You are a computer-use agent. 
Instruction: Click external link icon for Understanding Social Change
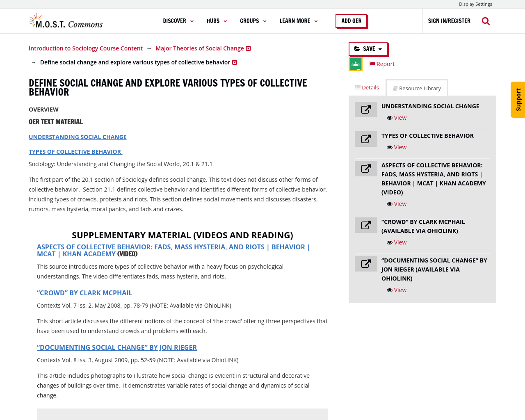point(366,110)
